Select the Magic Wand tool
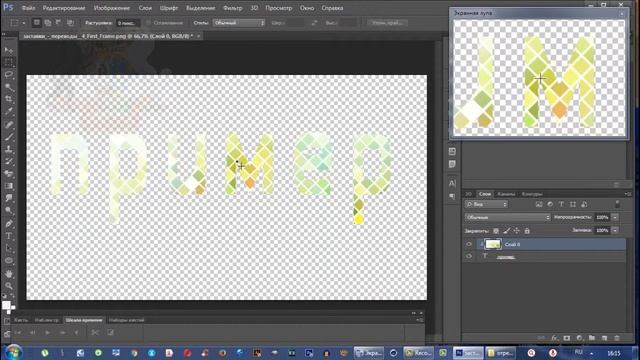 [9, 87]
